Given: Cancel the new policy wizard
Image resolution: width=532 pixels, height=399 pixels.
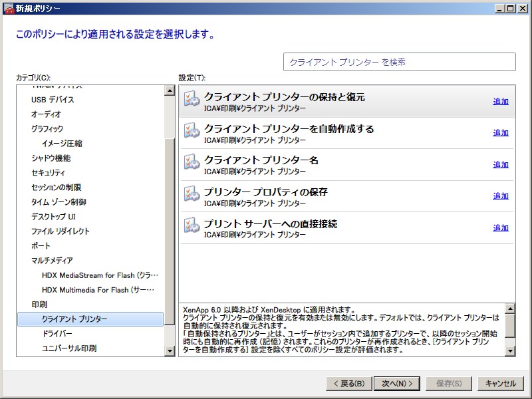Looking at the screenshot, I should tap(500, 384).
